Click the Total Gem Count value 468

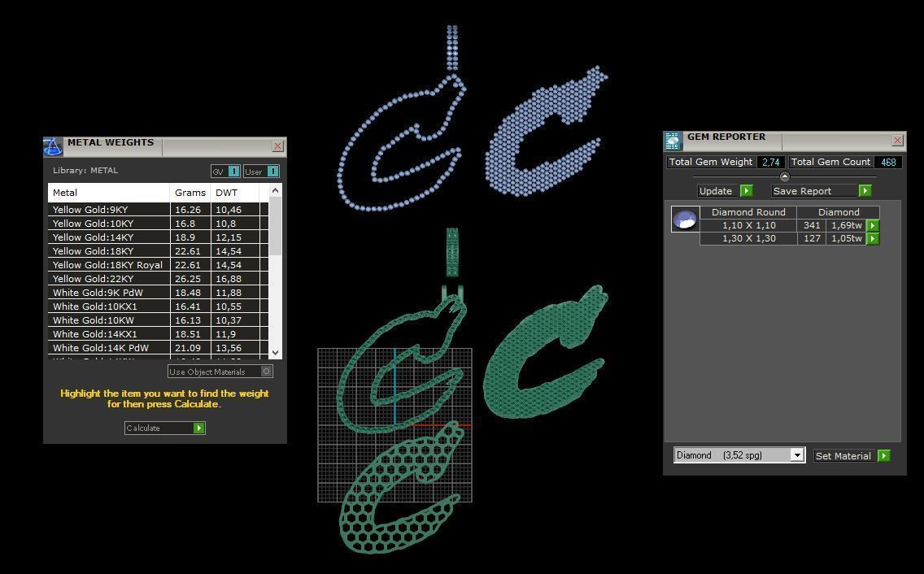pos(888,162)
